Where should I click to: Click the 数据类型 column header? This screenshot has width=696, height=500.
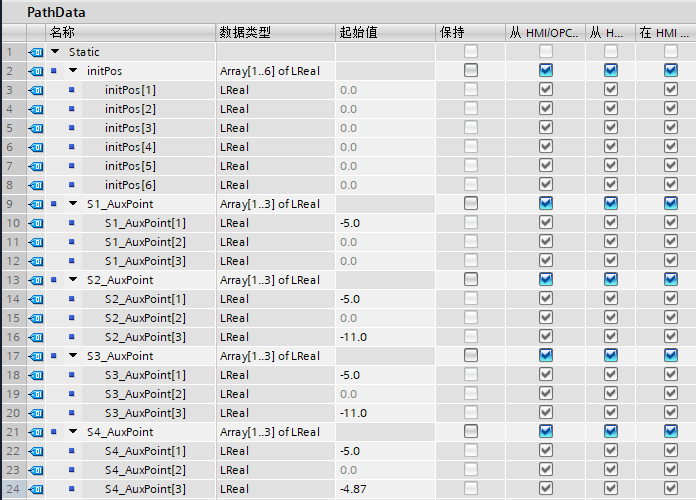point(275,33)
